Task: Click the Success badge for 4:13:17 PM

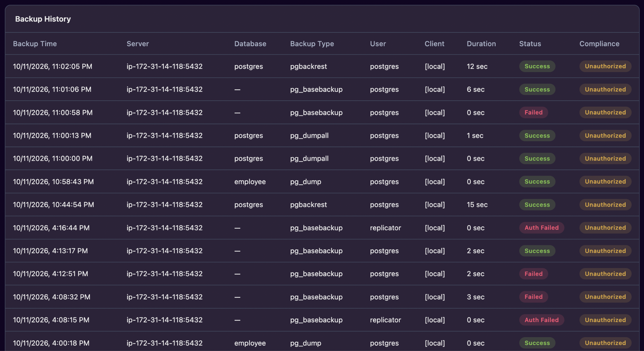Action: coord(537,251)
